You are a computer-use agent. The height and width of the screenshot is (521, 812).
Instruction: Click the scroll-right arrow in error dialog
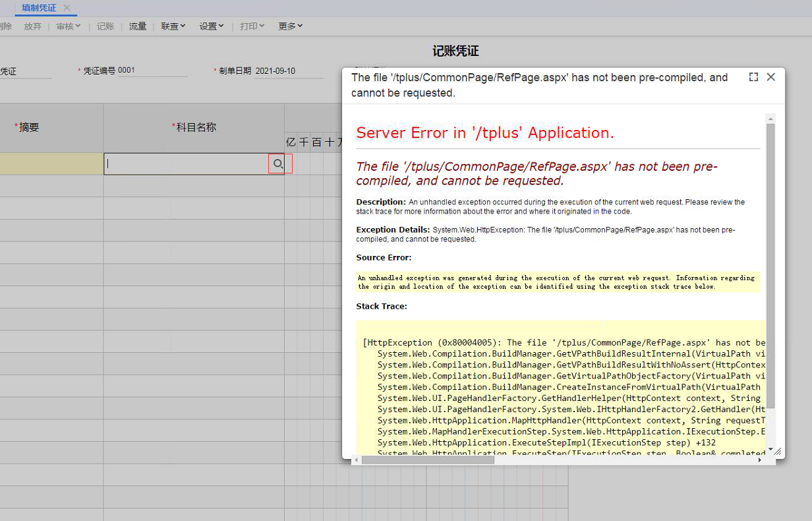pyautogui.click(x=760, y=460)
